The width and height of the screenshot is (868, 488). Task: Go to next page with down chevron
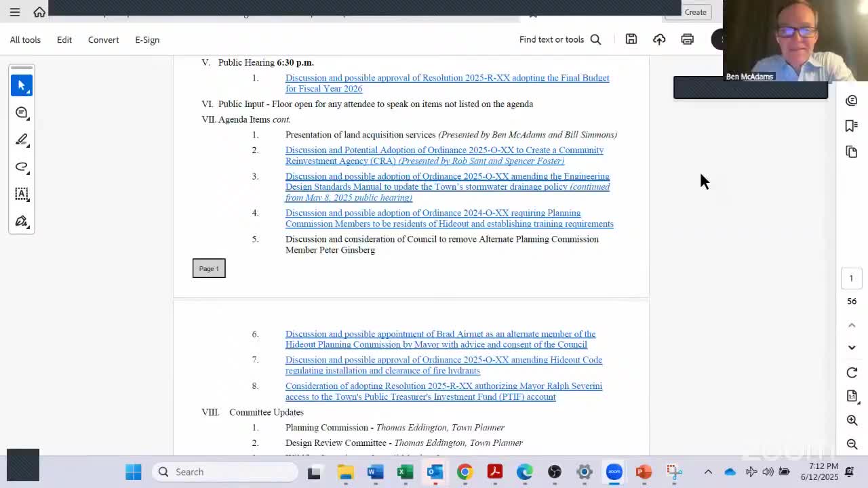(x=852, y=348)
